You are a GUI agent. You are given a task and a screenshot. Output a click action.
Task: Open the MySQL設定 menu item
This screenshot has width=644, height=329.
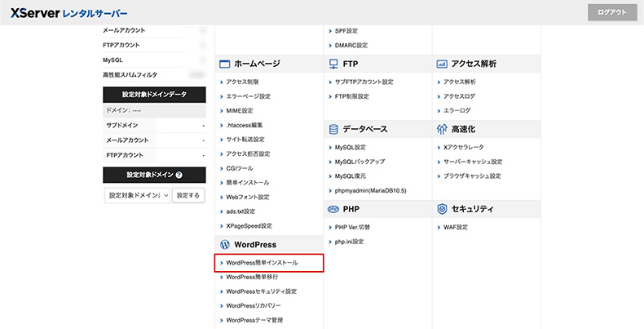351,148
